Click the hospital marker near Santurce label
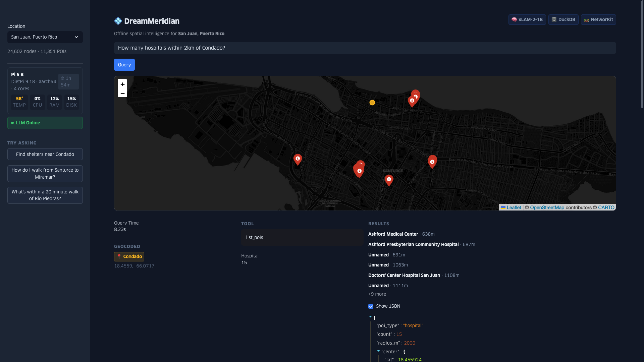Viewport: 644px width, 362px height. (x=389, y=180)
